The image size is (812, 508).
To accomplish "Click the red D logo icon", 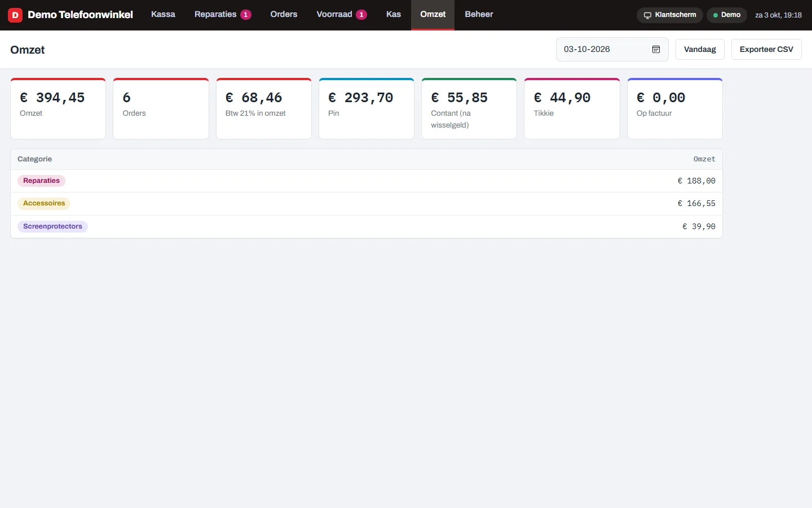I will (15, 15).
